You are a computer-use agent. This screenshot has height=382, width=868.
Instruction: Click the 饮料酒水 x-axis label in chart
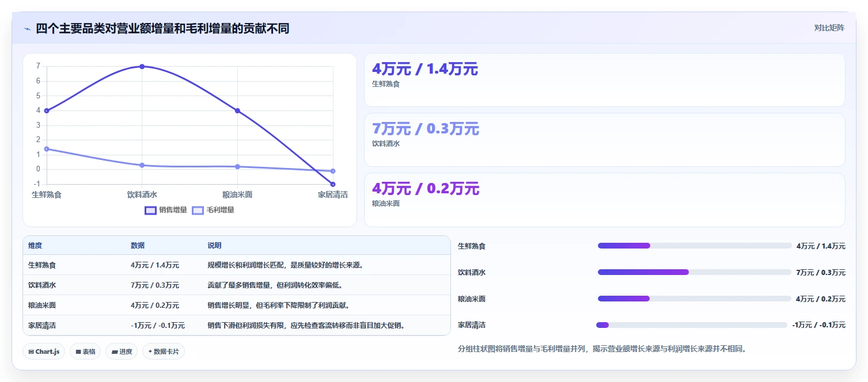tap(142, 195)
